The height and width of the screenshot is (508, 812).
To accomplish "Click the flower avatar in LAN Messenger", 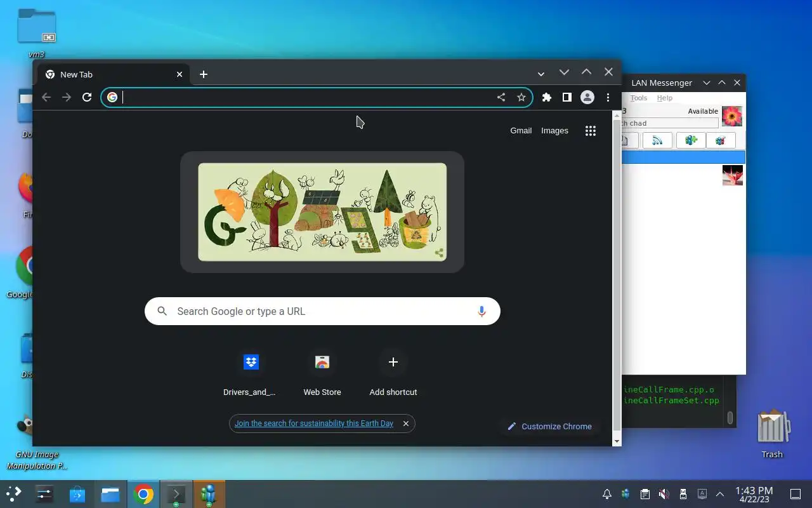I will click(732, 116).
